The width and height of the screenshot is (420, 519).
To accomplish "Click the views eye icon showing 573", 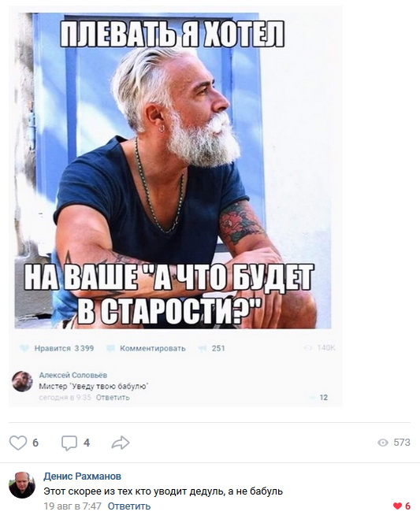I will click(x=383, y=443).
